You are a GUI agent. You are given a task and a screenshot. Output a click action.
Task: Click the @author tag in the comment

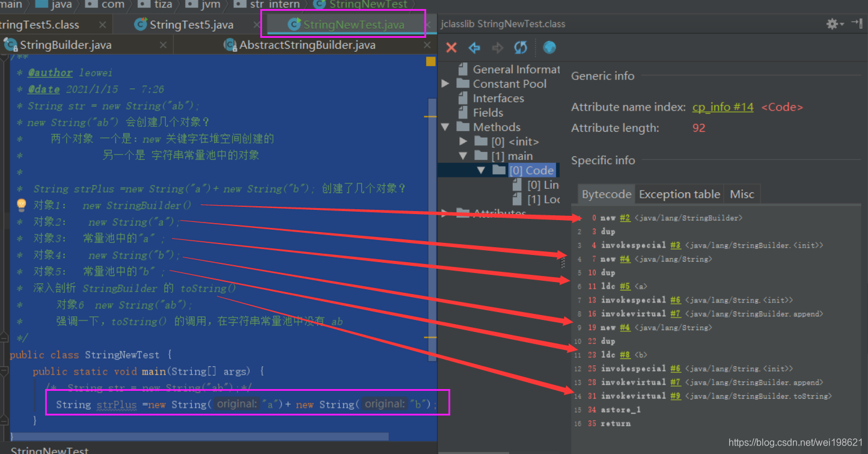coord(50,73)
